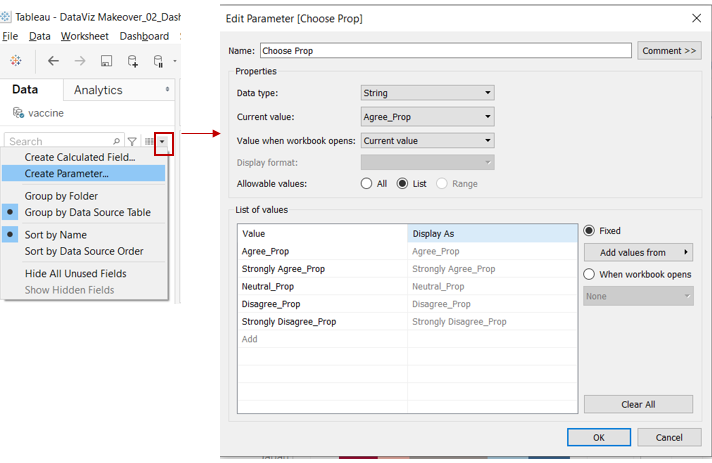Click the parameter Name text field
The width and height of the screenshot is (712, 463).
coord(445,50)
